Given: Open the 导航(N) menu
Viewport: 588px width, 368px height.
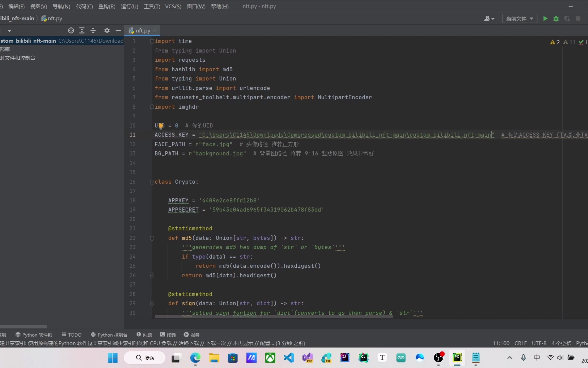Looking at the screenshot, I should pyautogui.click(x=61, y=6).
